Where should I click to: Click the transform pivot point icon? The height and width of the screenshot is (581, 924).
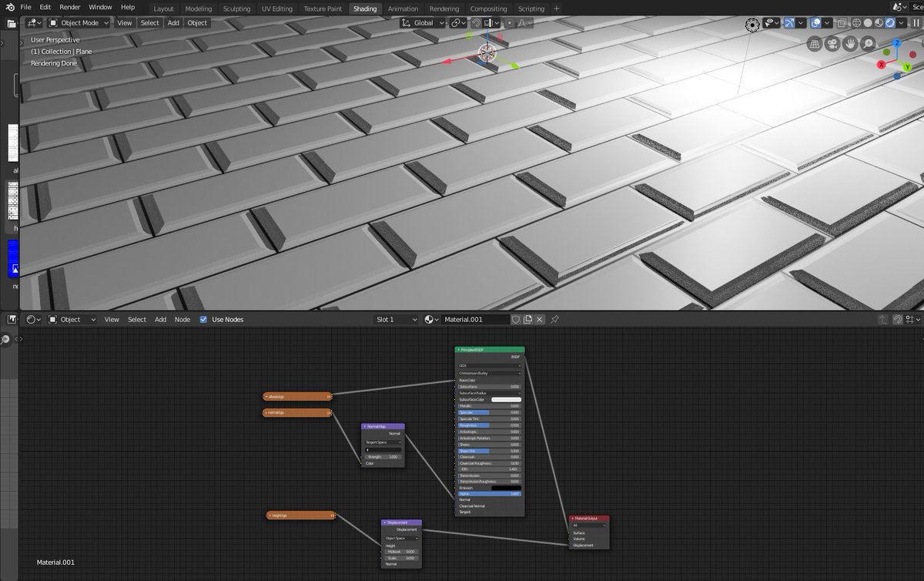pyautogui.click(x=457, y=23)
